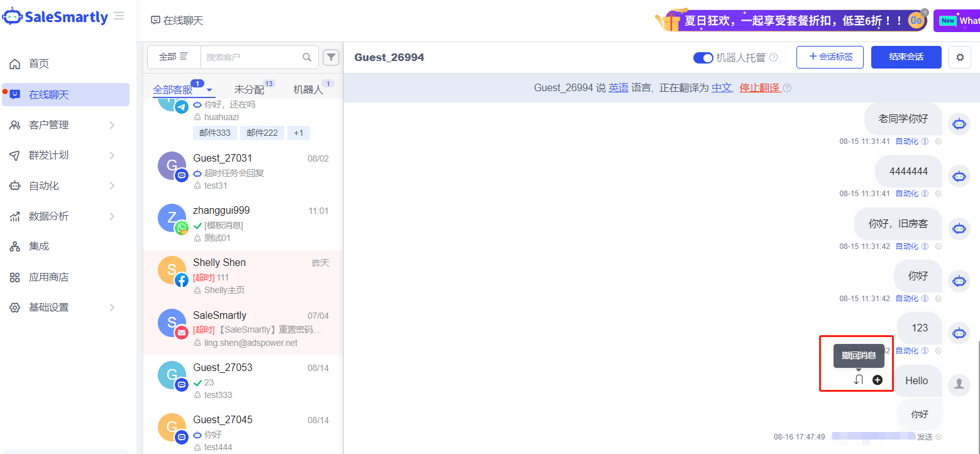Click the 结束会话 button
The image size is (980, 454).
[906, 57]
